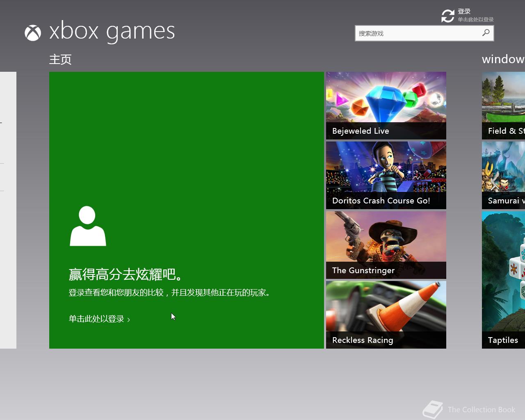Click the xbox games title
Screen dimensions: 525x420
coord(112,32)
